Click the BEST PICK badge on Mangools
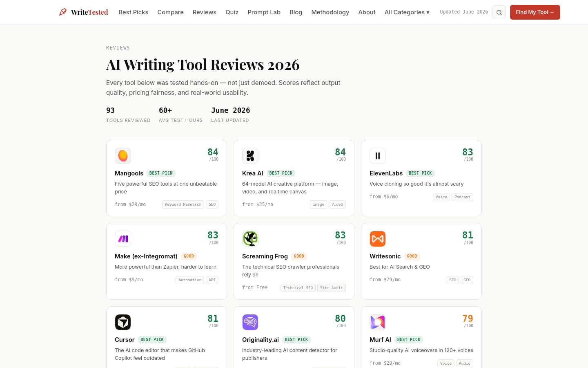Viewport: 588px width, 368px height. point(161,173)
